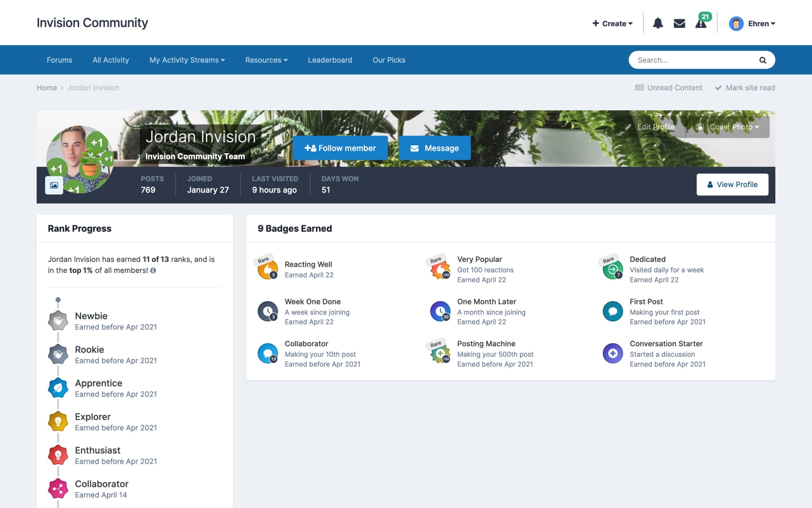This screenshot has width=812, height=508.
Task: Click the One Month Later badge title
Action: click(486, 301)
